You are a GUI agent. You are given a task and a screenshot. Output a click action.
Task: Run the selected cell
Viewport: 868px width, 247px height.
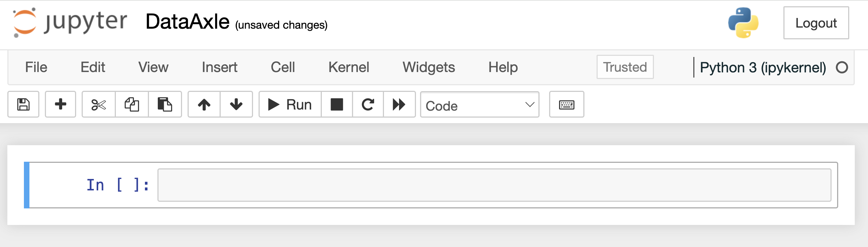click(x=289, y=104)
